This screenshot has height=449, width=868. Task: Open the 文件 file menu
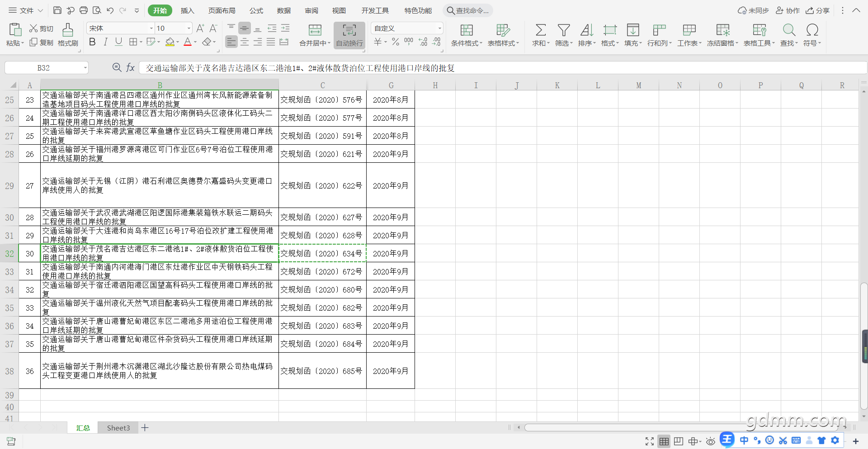click(x=26, y=10)
